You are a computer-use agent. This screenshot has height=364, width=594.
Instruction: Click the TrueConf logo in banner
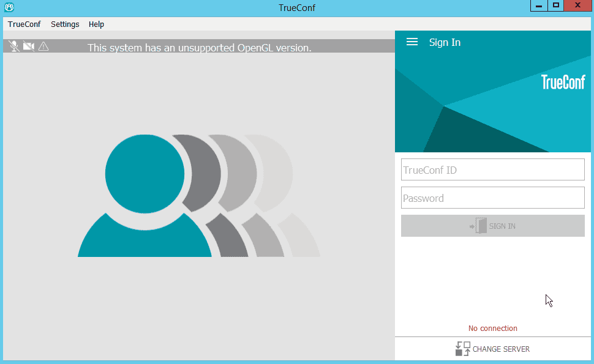tap(563, 82)
